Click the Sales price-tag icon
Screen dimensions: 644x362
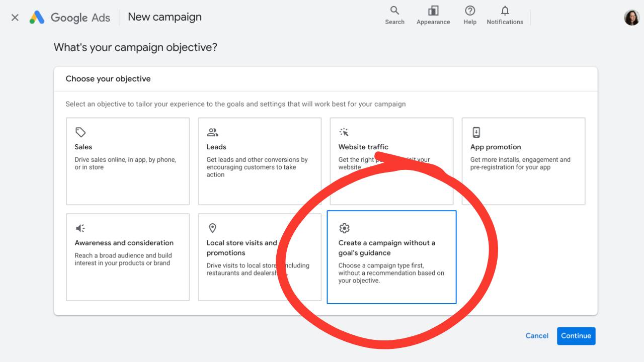point(80,132)
